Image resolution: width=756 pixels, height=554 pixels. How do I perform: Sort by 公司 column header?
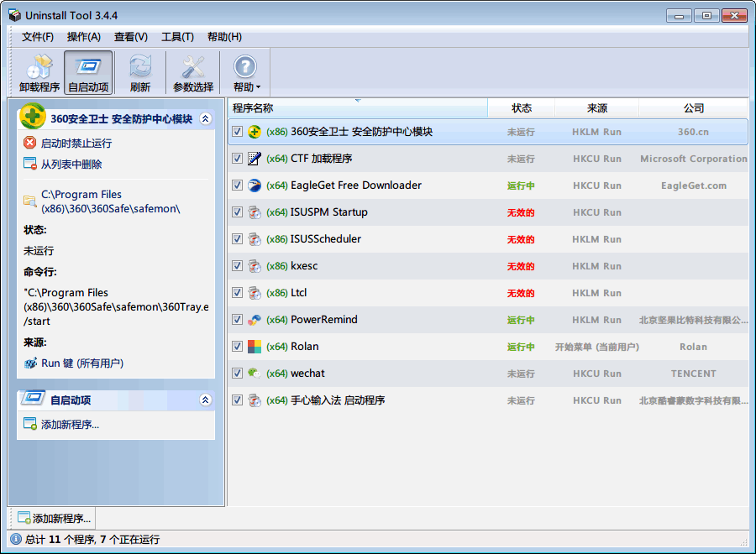point(693,108)
